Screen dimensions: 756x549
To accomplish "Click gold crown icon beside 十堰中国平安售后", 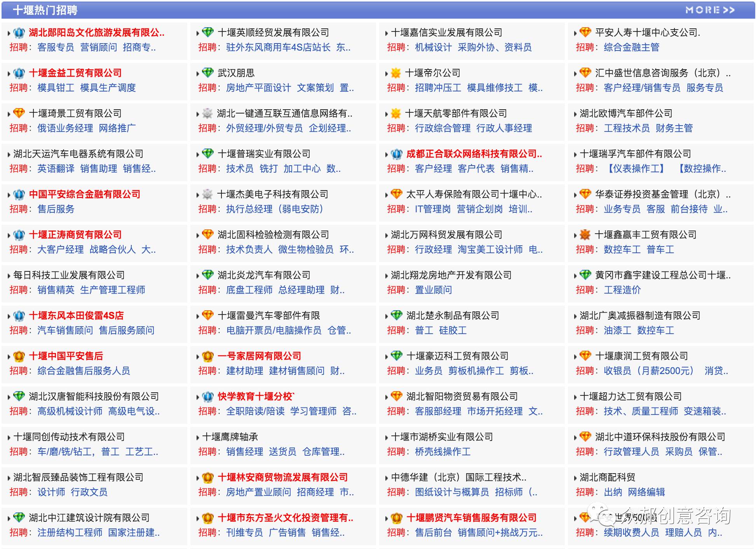I will (x=19, y=356).
